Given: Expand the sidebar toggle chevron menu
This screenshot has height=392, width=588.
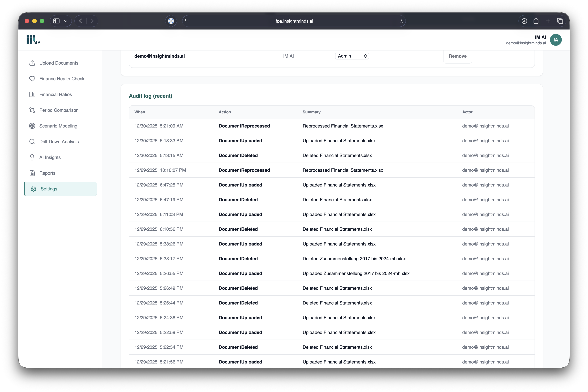Looking at the screenshot, I should (66, 21).
